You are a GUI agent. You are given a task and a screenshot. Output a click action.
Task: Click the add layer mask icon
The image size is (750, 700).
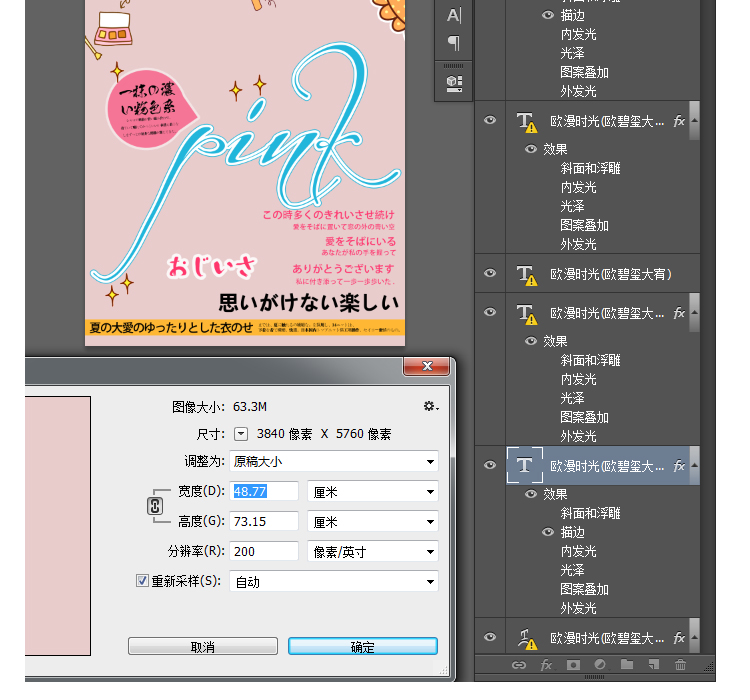[574, 664]
